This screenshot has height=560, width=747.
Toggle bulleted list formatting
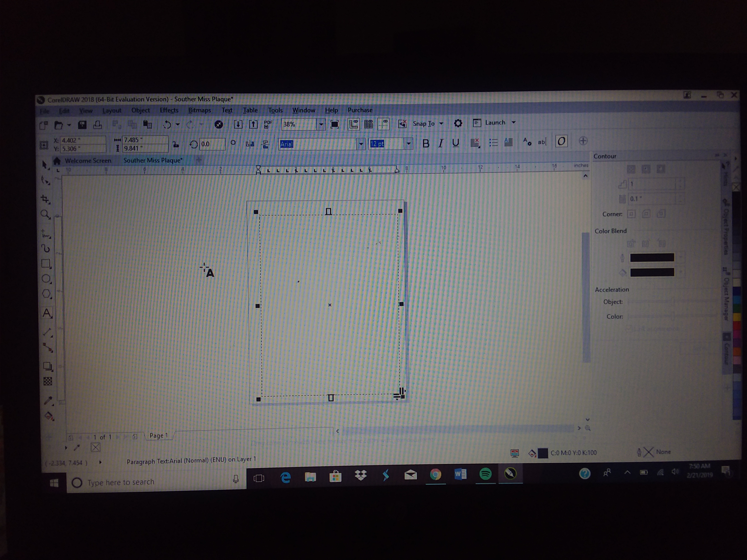coord(493,143)
